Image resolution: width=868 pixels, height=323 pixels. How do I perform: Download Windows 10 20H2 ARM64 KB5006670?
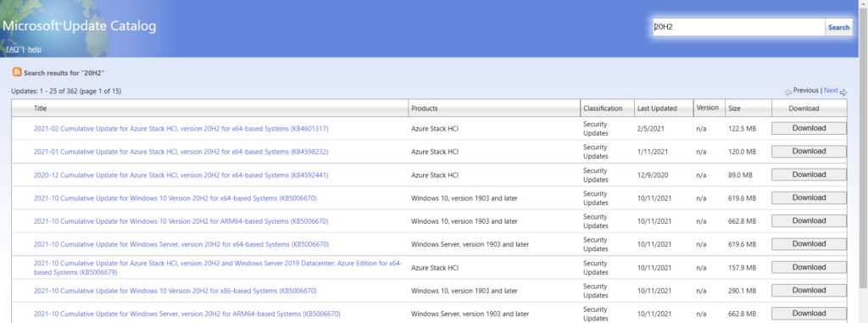[809, 221]
